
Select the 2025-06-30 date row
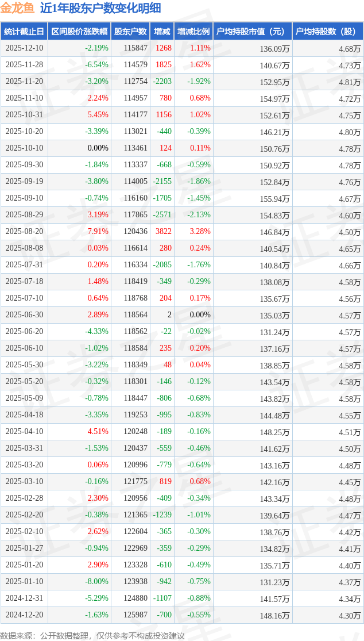click(24, 315)
